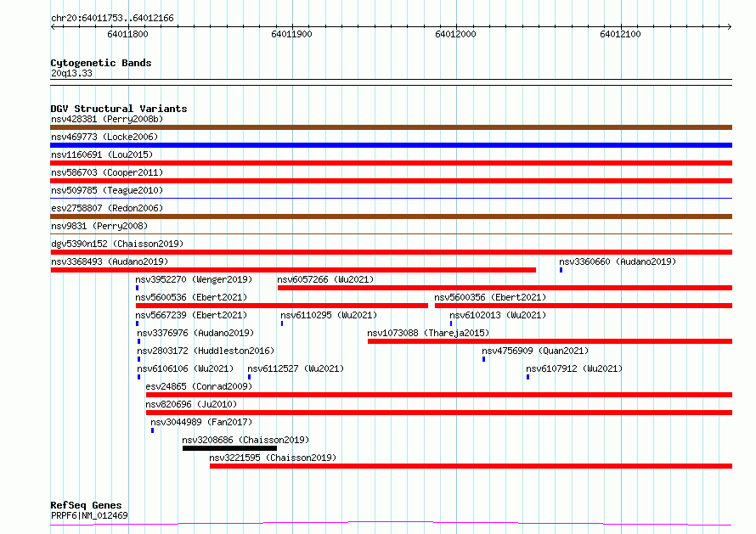Click the 64011800 ruler position label
This screenshot has height=534, width=756.
[x=127, y=34]
